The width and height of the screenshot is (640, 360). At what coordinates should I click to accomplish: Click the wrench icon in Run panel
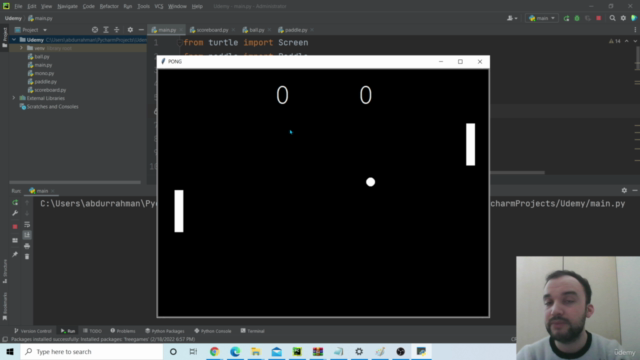(15, 213)
